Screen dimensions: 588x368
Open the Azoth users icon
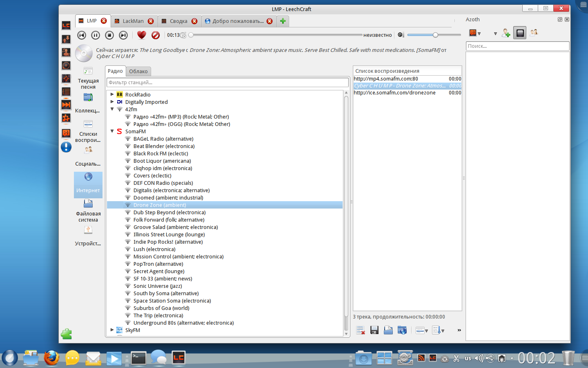534,33
